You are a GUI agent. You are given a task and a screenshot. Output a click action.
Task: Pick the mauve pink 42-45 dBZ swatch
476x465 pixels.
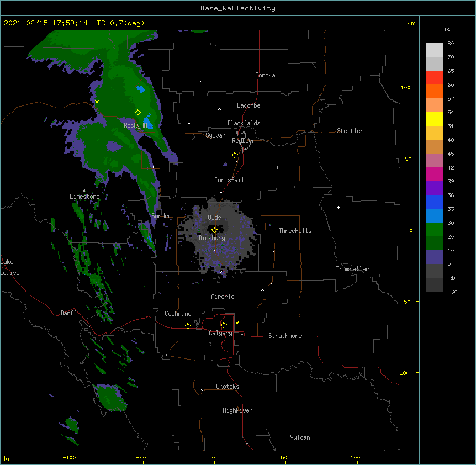tap(434, 160)
